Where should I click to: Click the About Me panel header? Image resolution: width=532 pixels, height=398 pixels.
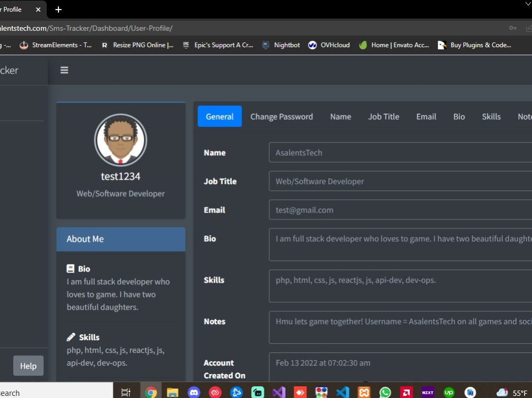click(121, 239)
